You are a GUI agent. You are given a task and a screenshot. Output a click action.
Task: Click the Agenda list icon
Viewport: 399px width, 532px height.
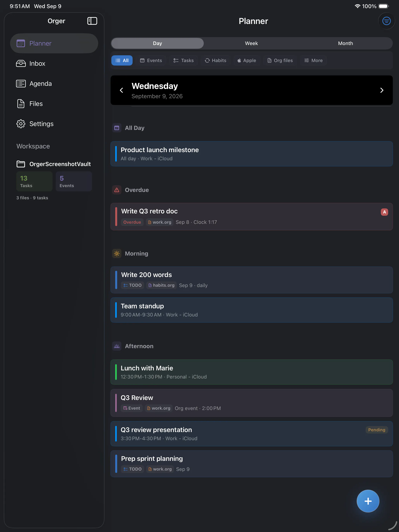coord(21,84)
